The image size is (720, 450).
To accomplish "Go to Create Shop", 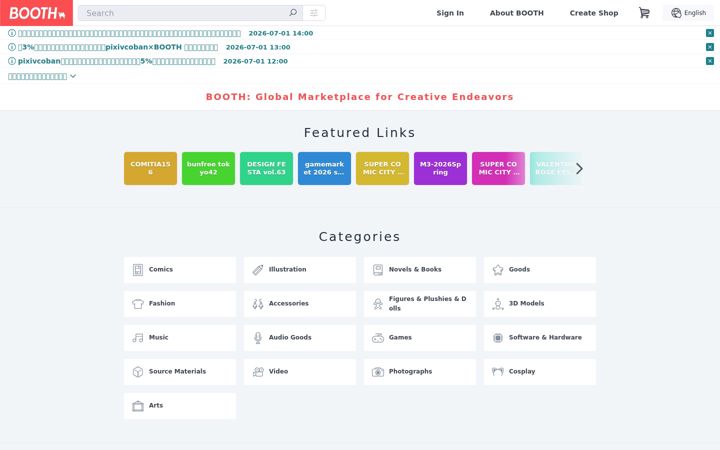I will (594, 13).
